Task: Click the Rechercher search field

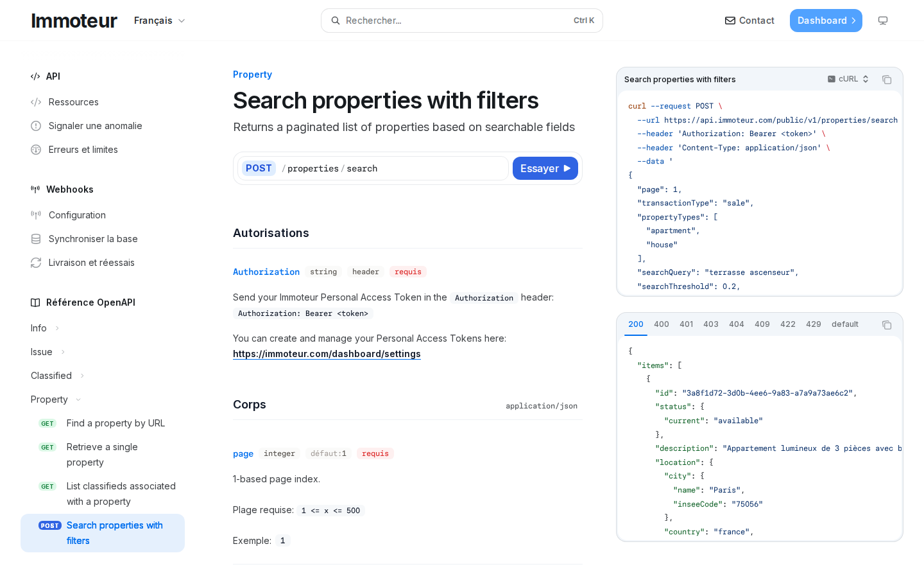Action: [x=462, y=21]
